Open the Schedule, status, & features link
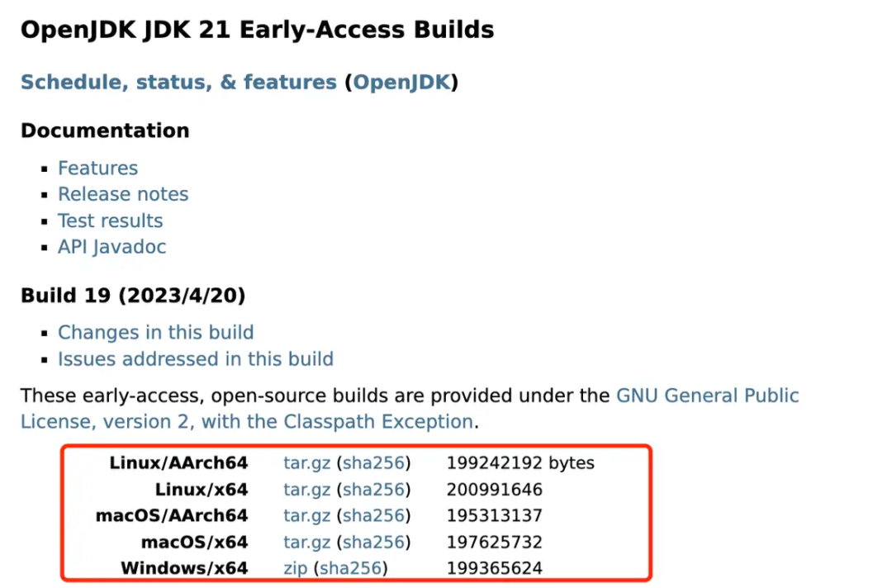892x588 pixels. click(178, 82)
